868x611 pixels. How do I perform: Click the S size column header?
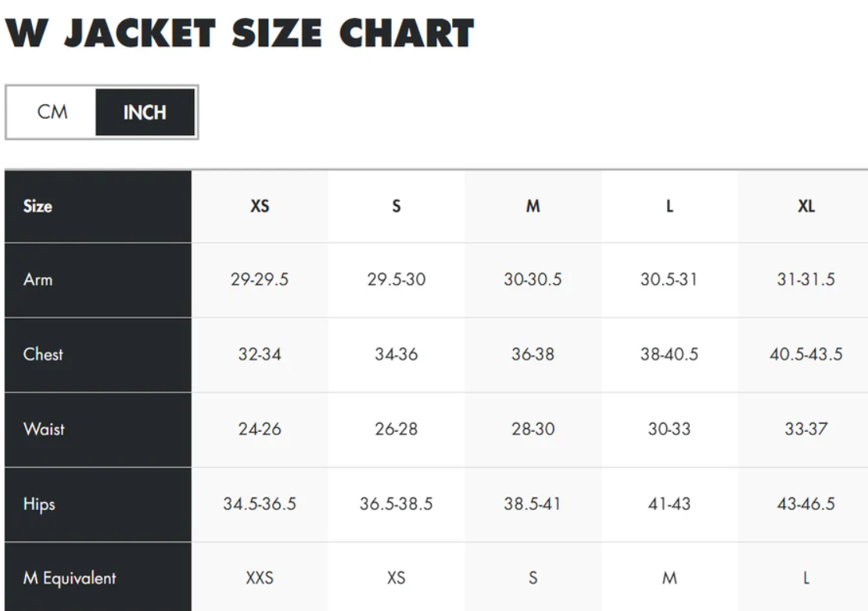point(396,207)
